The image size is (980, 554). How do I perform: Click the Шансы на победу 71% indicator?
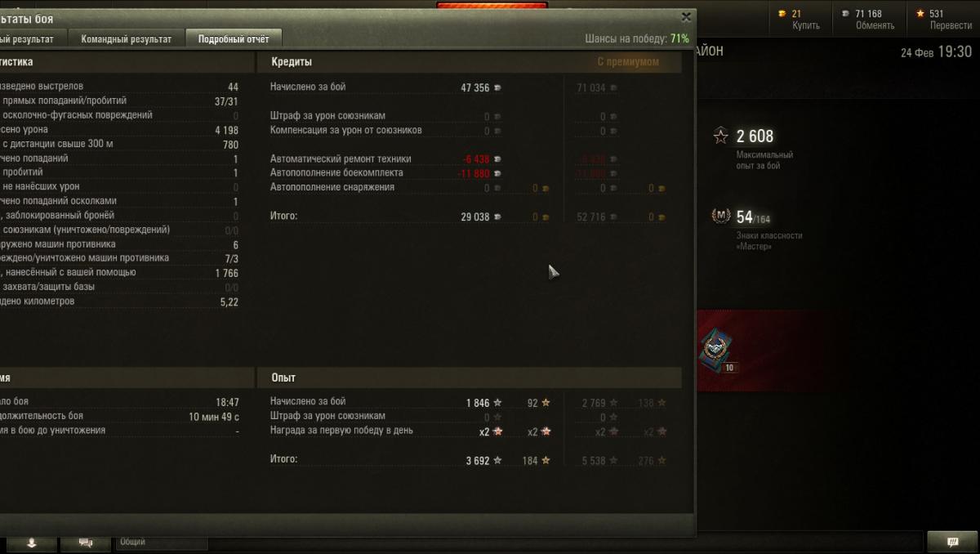click(x=637, y=38)
